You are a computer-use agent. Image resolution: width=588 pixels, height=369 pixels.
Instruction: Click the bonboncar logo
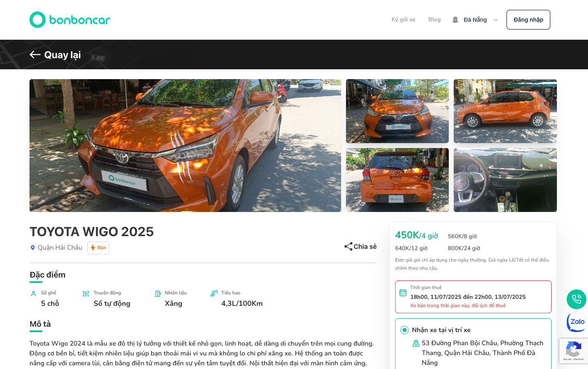point(70,20)
